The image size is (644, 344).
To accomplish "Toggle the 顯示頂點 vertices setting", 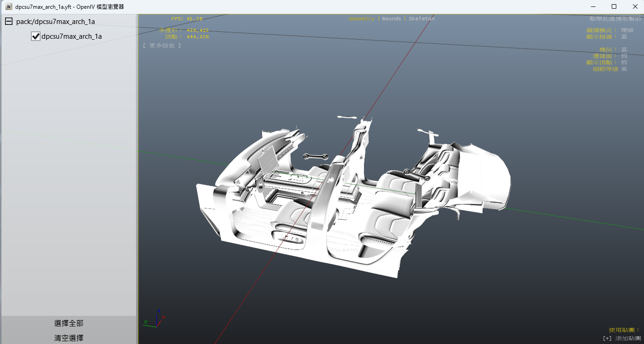I will point(624,63).
